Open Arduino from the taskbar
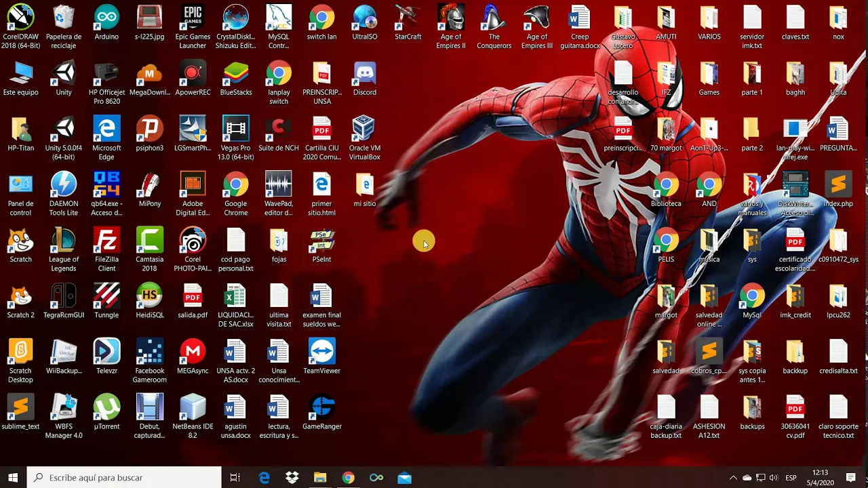Screen dimensions: 868x488 point(376,478)
